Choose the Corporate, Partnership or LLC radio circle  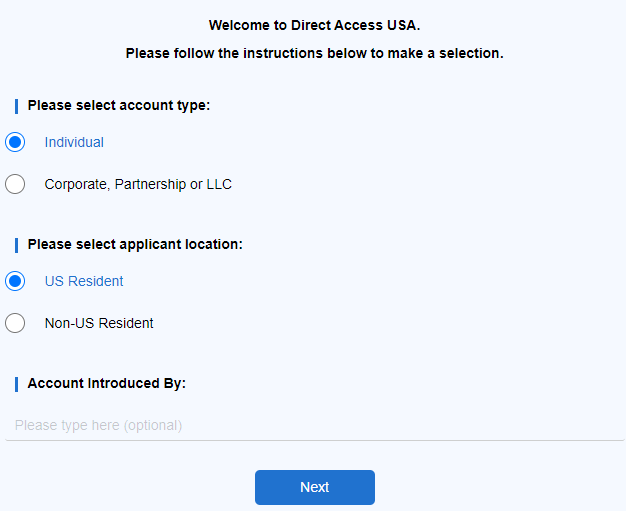click(15, 184)
